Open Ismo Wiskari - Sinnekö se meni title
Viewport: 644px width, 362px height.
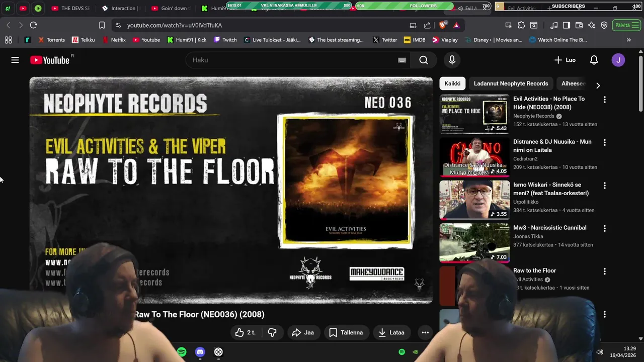pos(551,189)
